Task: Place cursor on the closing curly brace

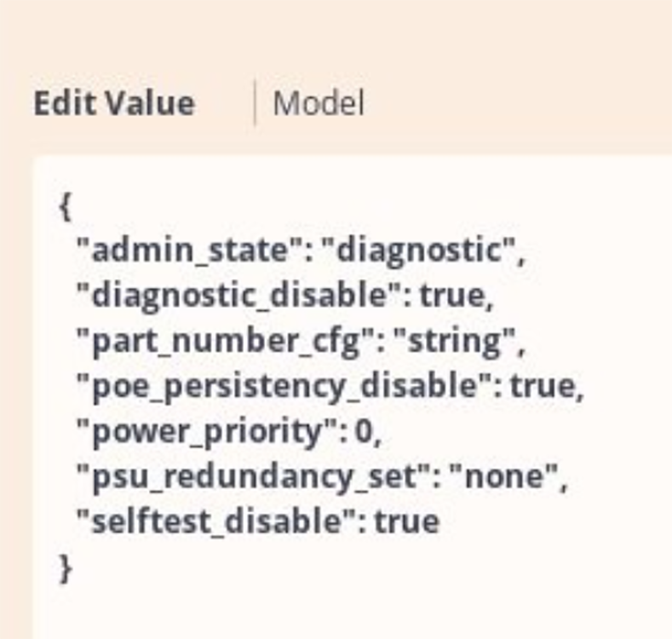Action: point(65,568)
